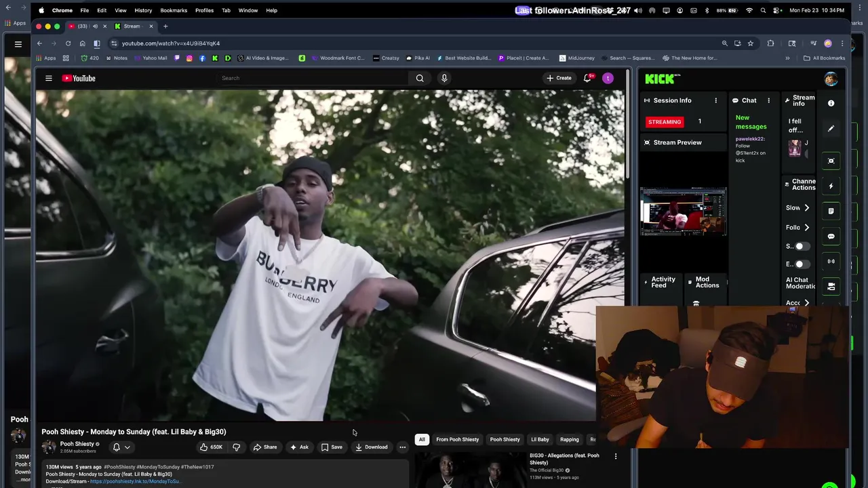The image size is (868, 488).
Task: Show more bookmarks with double chevron
Action: (787, 58)
